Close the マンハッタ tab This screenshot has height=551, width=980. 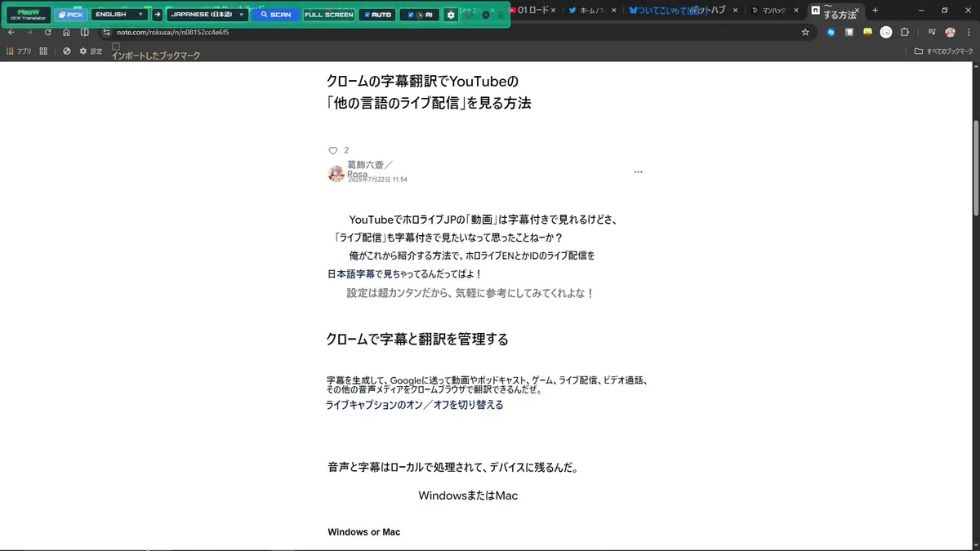coord(798,11)
